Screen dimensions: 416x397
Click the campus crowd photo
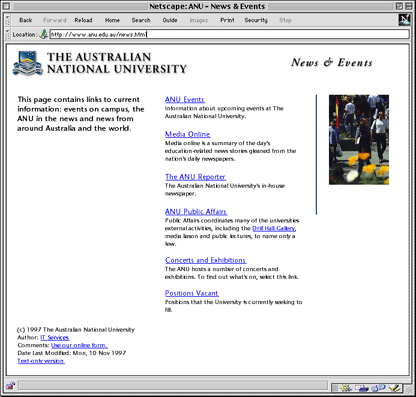click(x=359, y=140)
